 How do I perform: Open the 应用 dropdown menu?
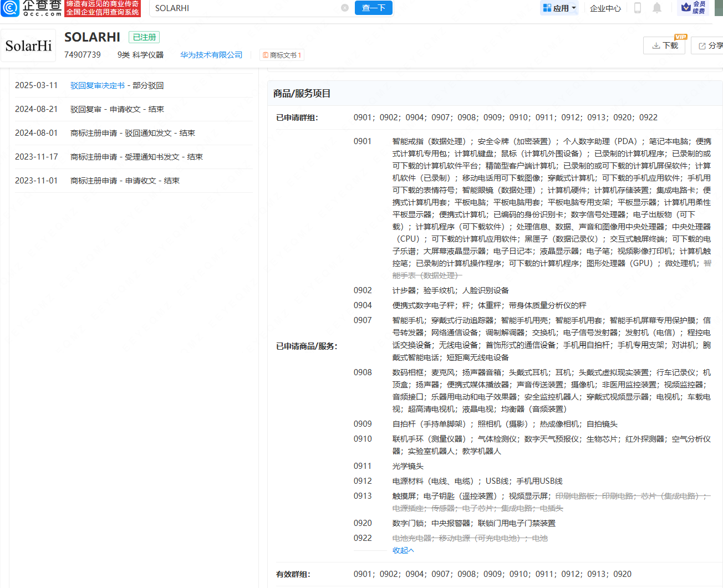[559, 8]
